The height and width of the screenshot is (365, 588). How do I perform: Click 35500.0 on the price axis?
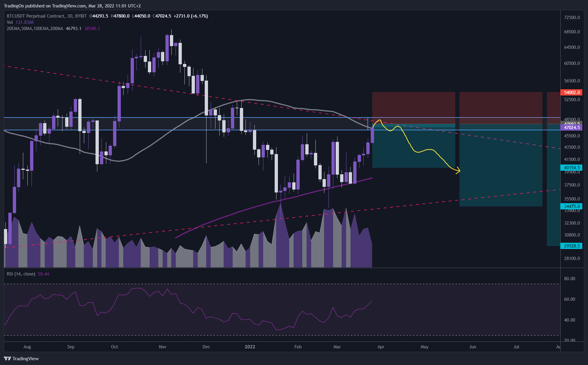coord(572,199)
